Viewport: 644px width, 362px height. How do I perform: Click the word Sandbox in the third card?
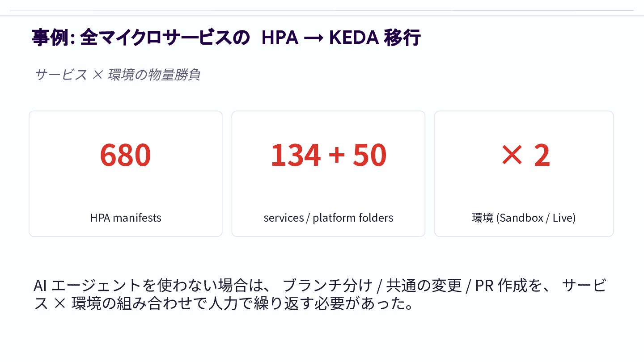pyautogui.click(x=514, y=218)
